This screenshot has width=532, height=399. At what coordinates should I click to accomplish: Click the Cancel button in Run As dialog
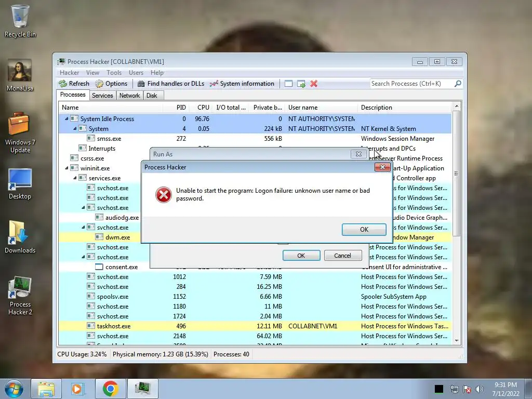(x=343, y=256)
